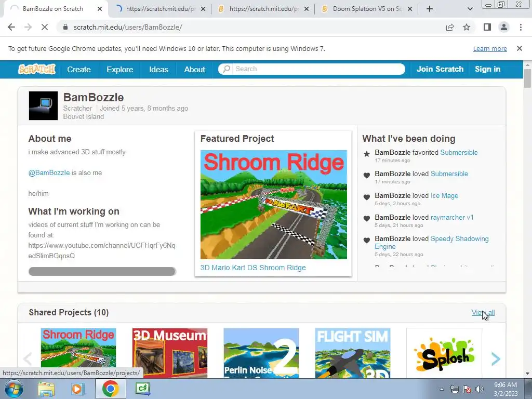Screen dimensions: 532x399
Task: Click the site lock icon in address bar
Action: click(x=65, y=27)
